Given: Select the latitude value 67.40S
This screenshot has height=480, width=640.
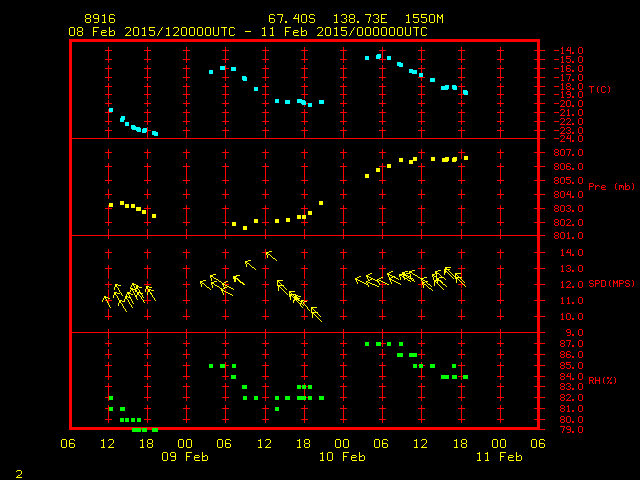Looking at the screenshot, I should click(x=292, y=19).
